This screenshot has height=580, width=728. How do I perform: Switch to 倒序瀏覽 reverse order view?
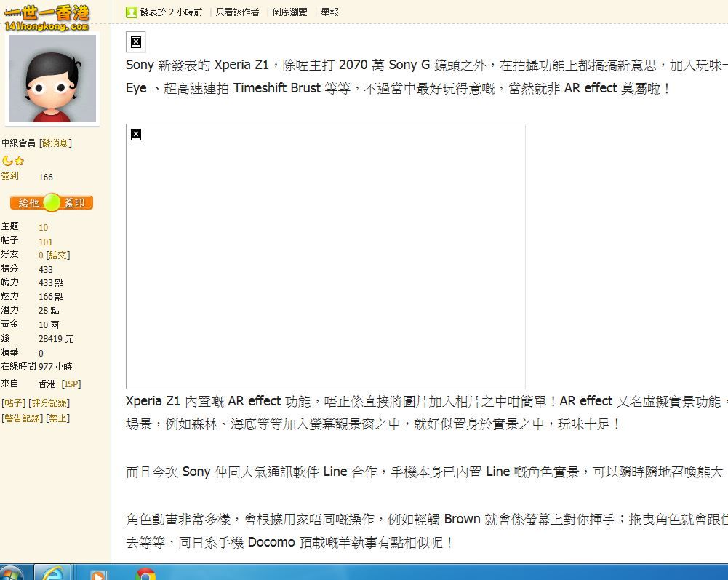click(290, 12)
